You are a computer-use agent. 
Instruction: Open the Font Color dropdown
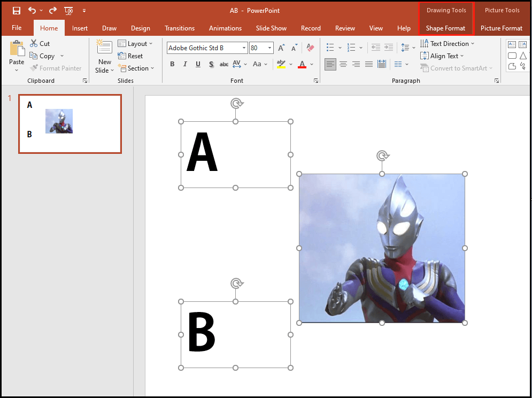pos(310,64)
